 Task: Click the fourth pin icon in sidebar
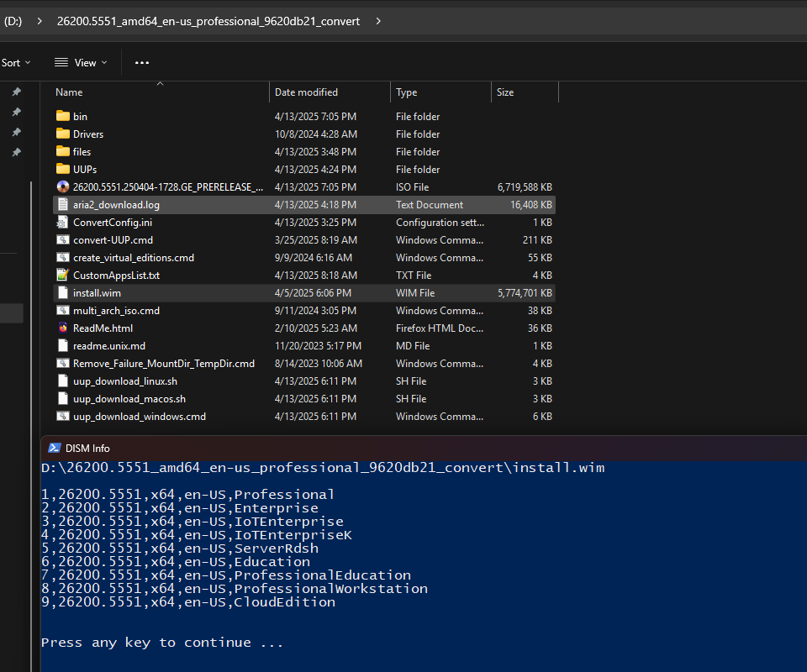17,152
